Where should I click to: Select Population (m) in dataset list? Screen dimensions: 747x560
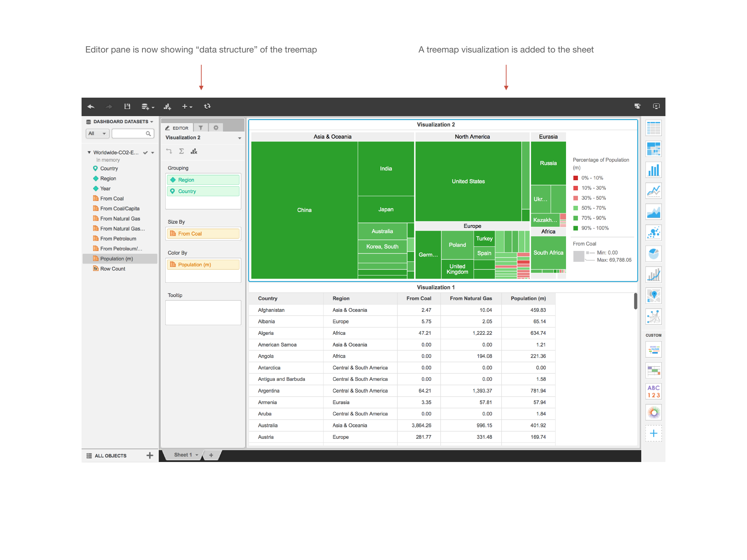tap(120, 259)
